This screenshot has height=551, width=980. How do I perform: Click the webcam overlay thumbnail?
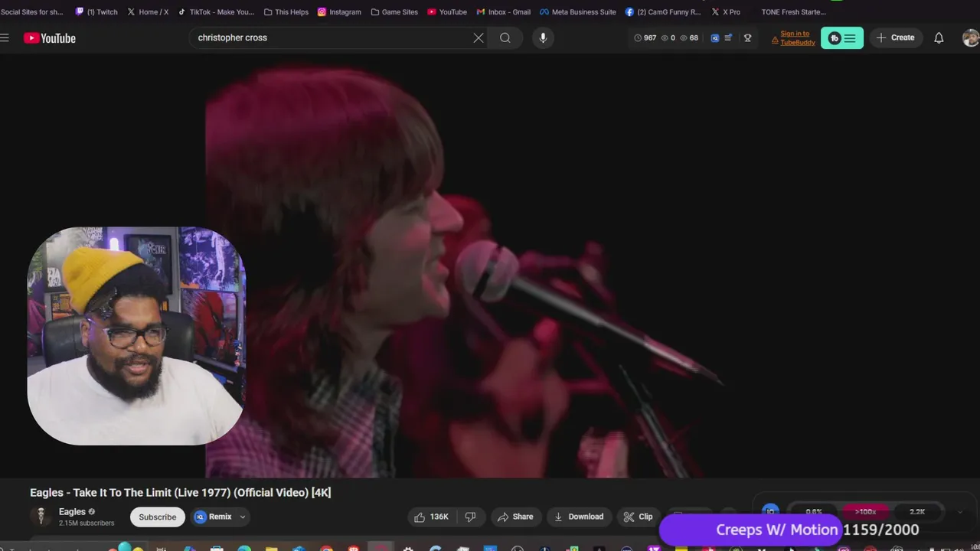tap(136, 336)
